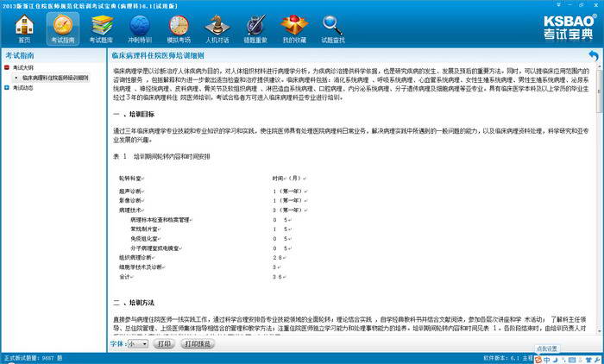604x364 pixels.
Task: Click the 一、培训目标 heading
Action: pos(134,114)
